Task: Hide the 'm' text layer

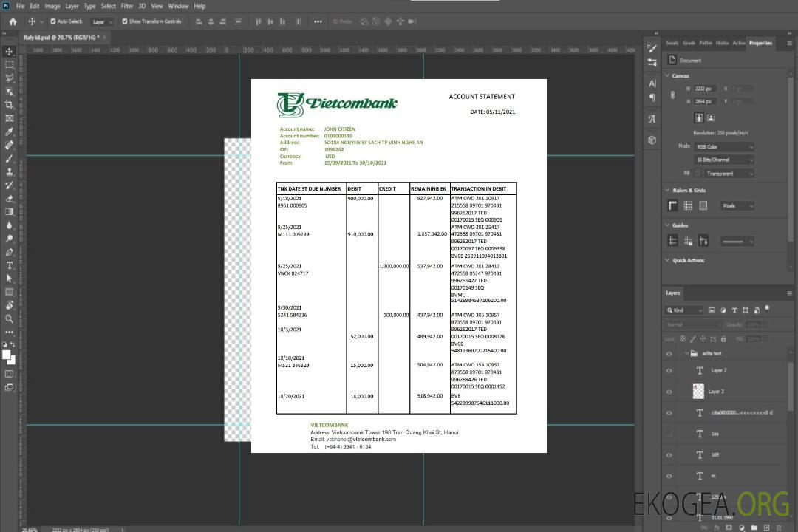Action: (x=669, y=477)
